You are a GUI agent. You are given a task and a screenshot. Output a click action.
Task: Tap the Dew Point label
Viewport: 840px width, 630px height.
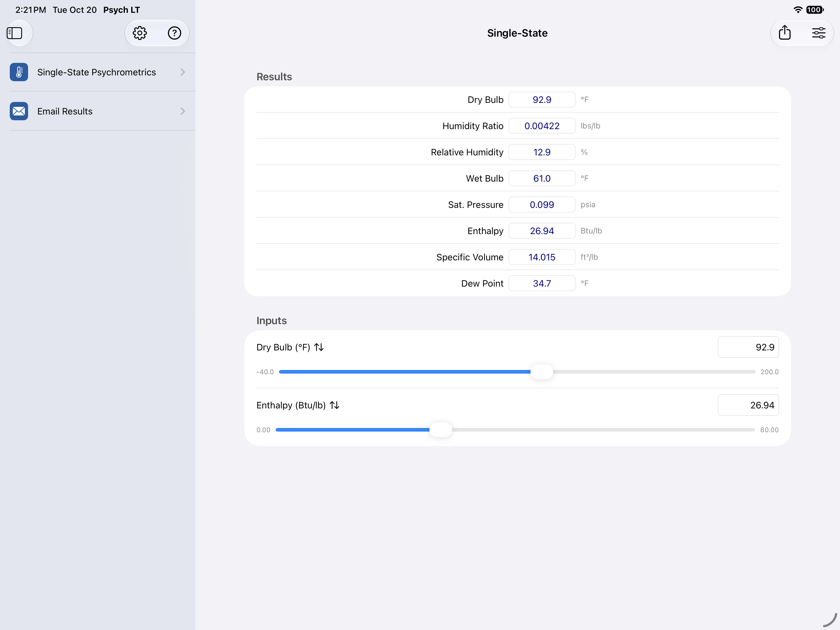[x=482, y=283]
